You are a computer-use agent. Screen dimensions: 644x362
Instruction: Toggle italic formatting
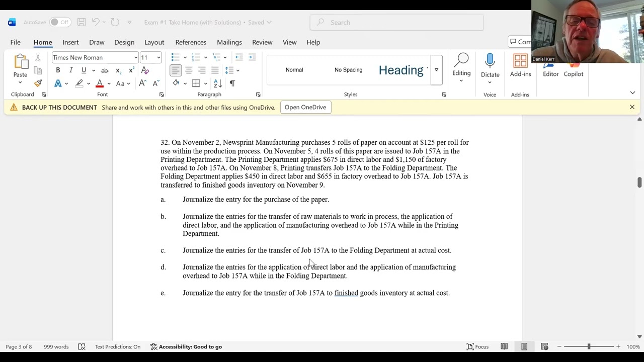[x=71, y=70]
